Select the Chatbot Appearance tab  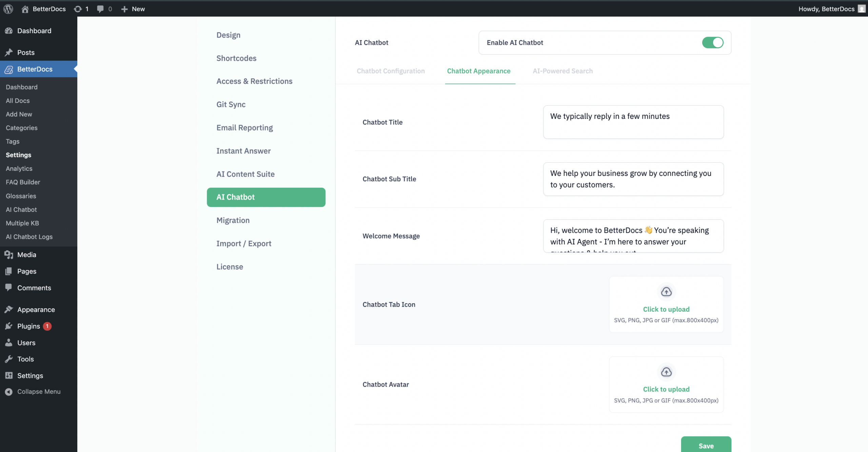[478, 71]
